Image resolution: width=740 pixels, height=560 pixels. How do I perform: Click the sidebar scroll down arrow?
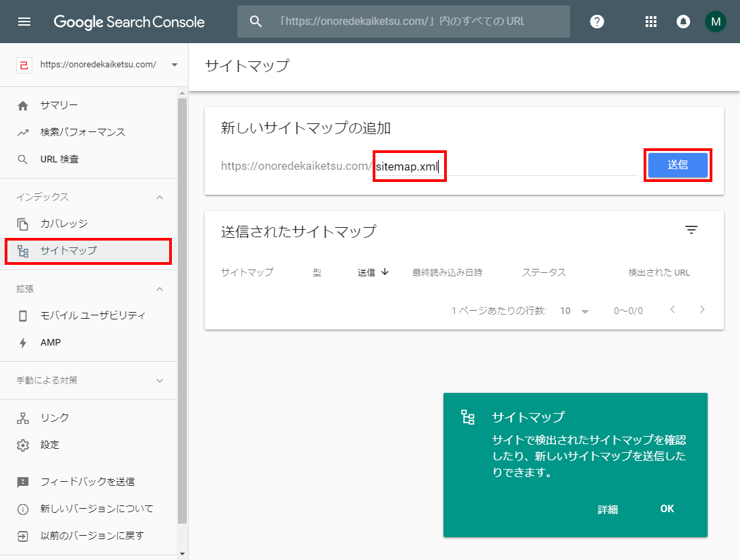[182, 555]
